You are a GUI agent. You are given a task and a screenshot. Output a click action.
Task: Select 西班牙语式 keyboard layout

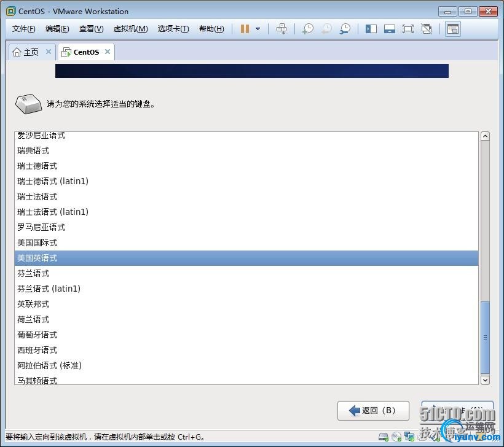246,350
